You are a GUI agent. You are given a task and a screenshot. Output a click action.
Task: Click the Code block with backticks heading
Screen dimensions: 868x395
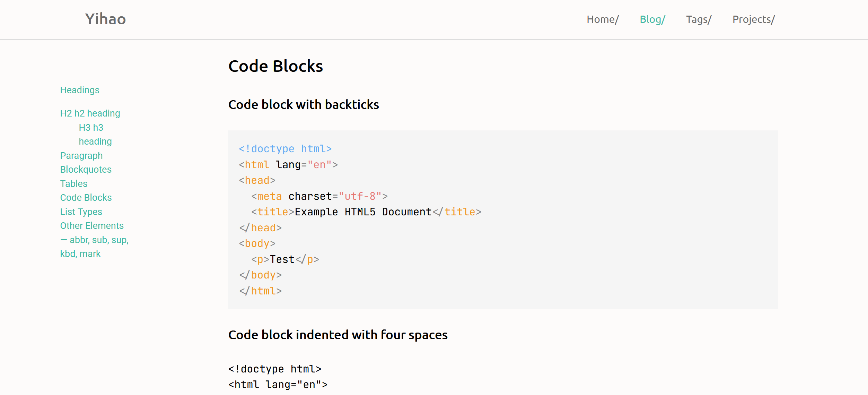pos(304,104)
